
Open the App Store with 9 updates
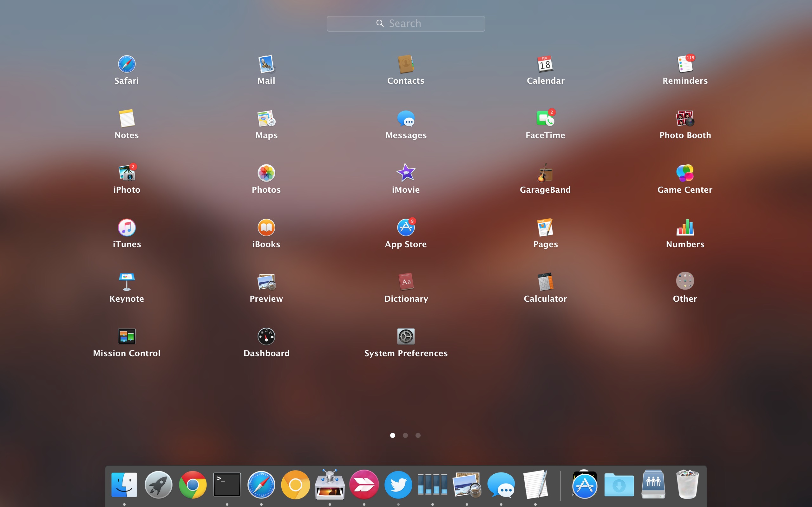(x=406, y=227)
